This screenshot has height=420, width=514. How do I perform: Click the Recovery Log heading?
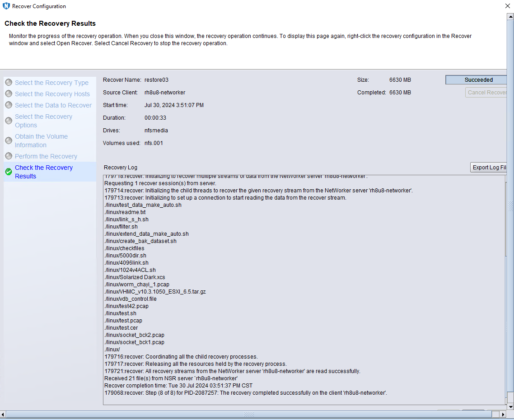point(120,168)
